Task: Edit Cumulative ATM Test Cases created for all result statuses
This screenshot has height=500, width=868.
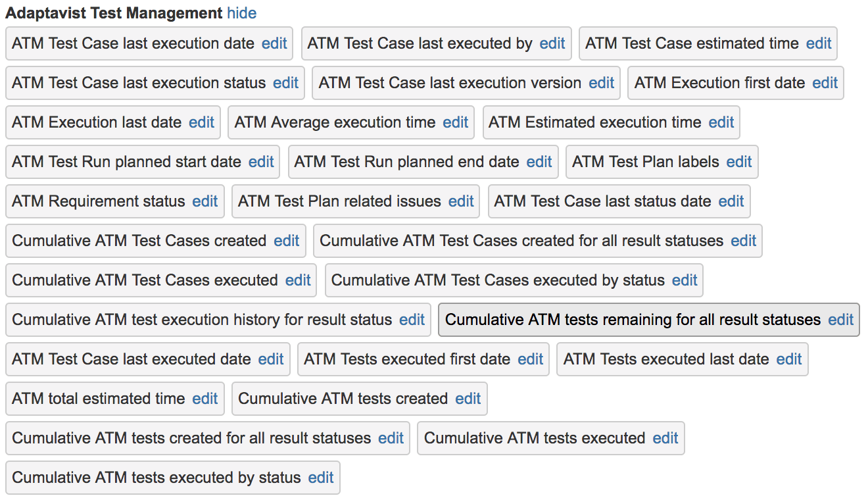Action: (x=744, y=241)
